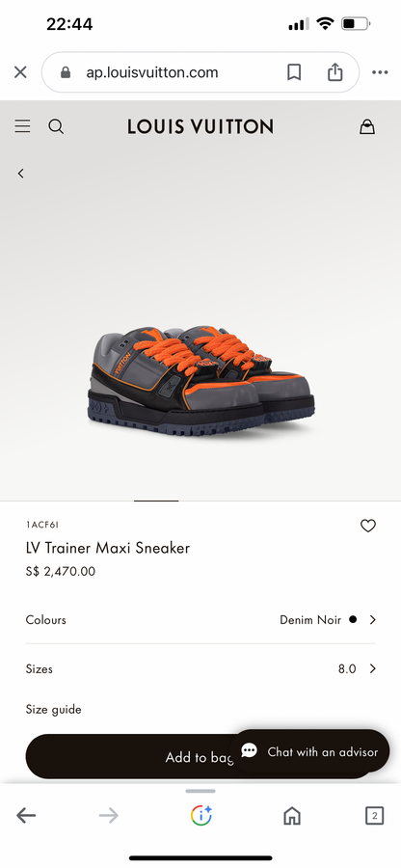
Task: Open the shopping bag icon
Action: [367, 126]
